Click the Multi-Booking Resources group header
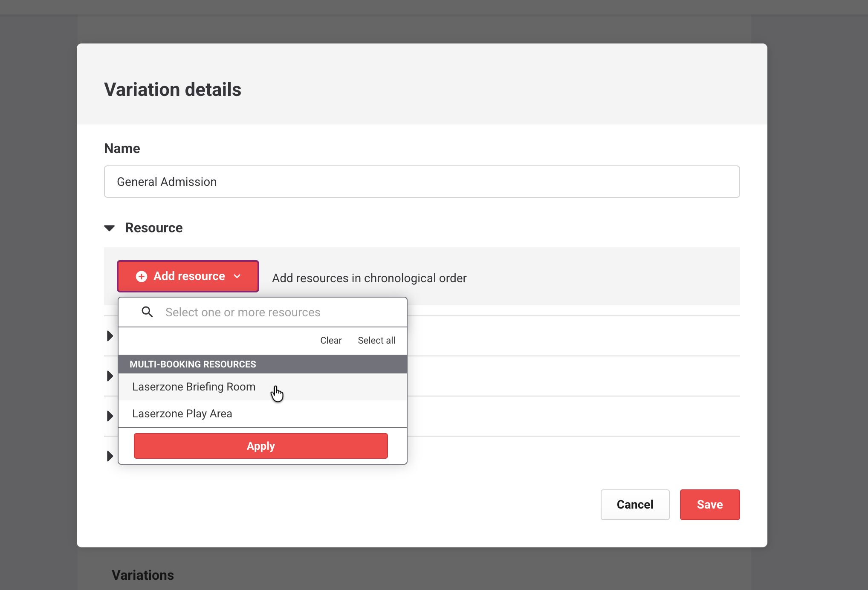Screen dimensions: 868x590 point(193,364)
